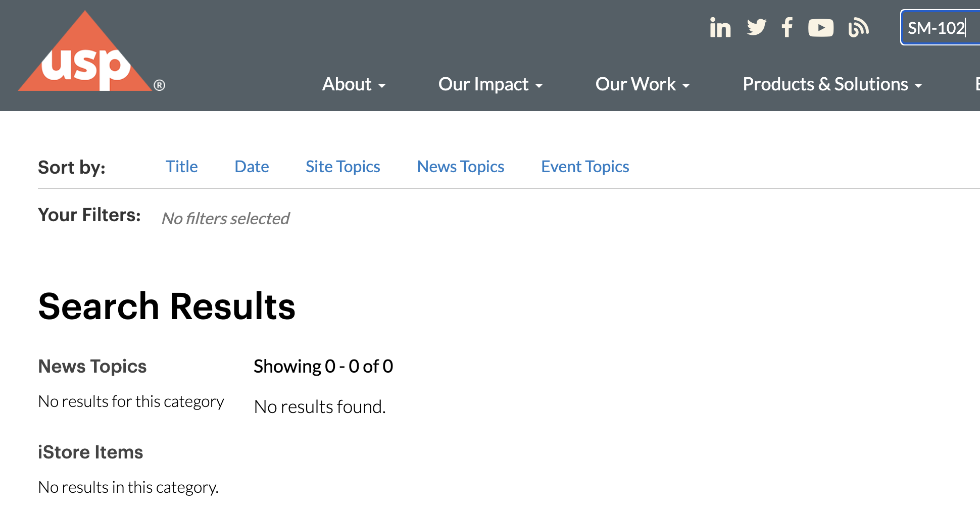
Task: Expand the Our Work menu
Action: pyautogui.click(x=642, y=84)
